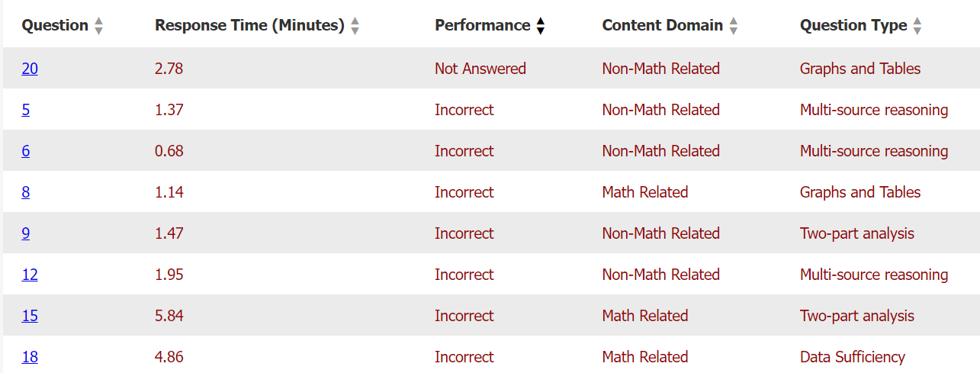The image size is (980, 373).
Task: Click the Question Type header text
Action: [x=853, y=25]
